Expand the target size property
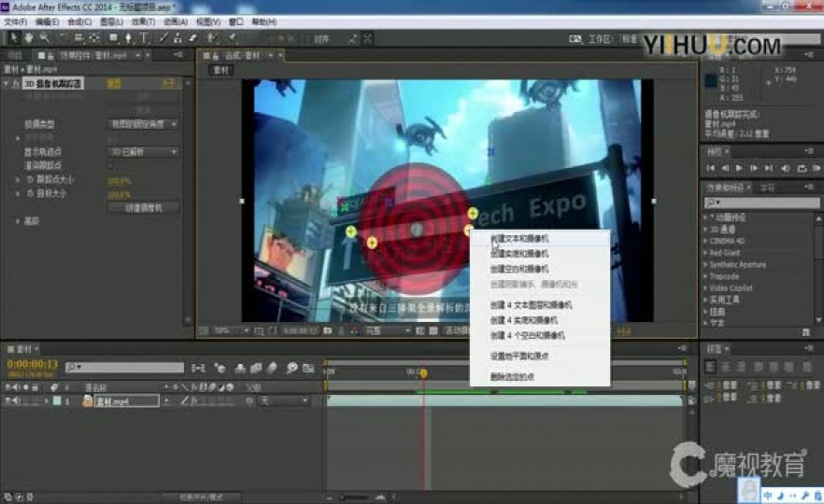The height and width of the screenshot is (504, 824). [x=18, y=194]
